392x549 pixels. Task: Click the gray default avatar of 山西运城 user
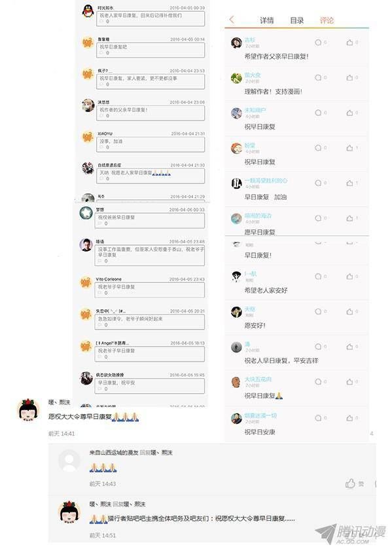[69, 461]
